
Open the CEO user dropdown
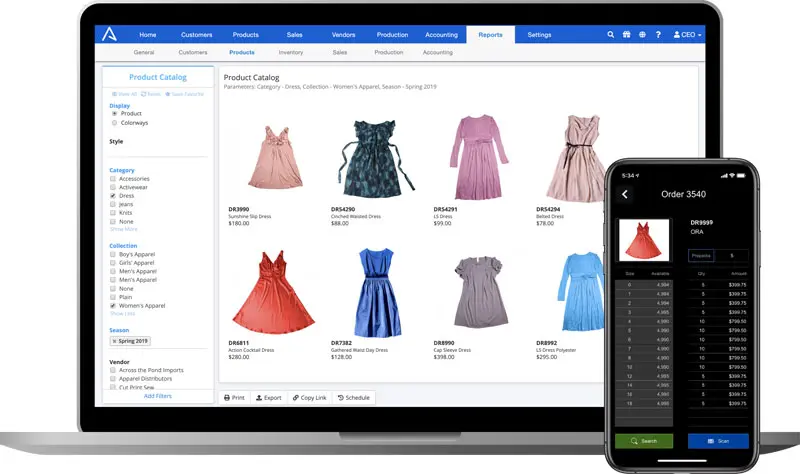(x=686, y=35)
